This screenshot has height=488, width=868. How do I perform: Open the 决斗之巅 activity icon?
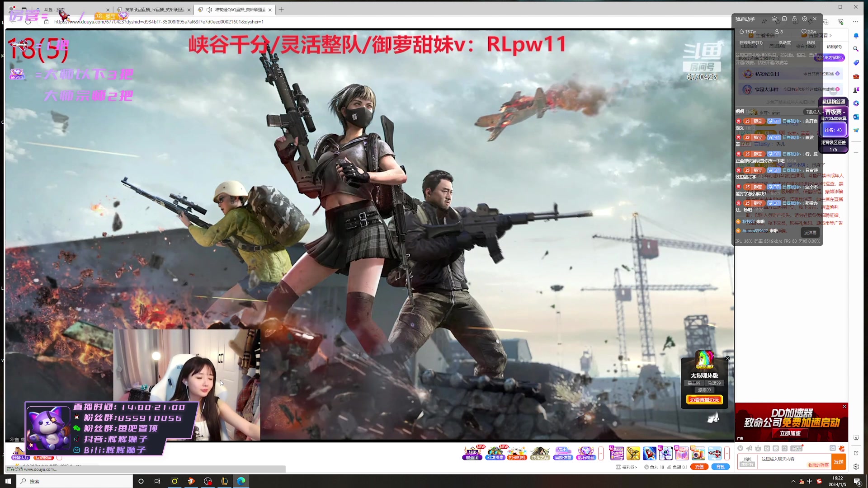click(540, 453)
